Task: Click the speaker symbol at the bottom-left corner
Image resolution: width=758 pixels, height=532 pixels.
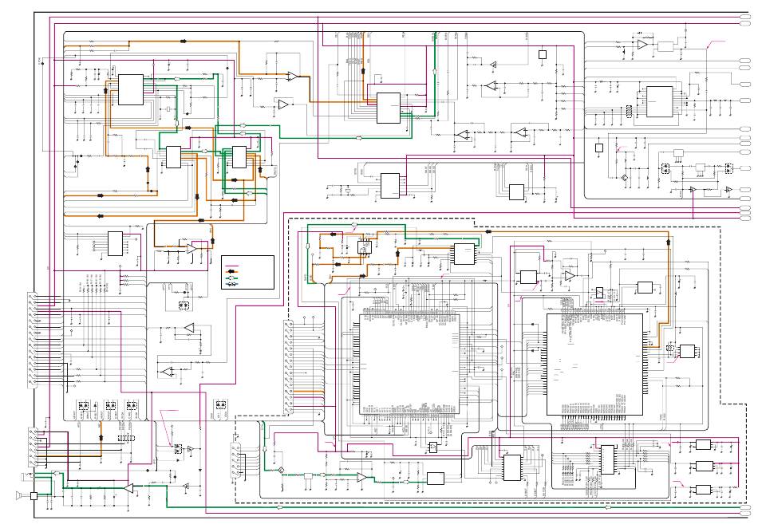Action: 19,495
